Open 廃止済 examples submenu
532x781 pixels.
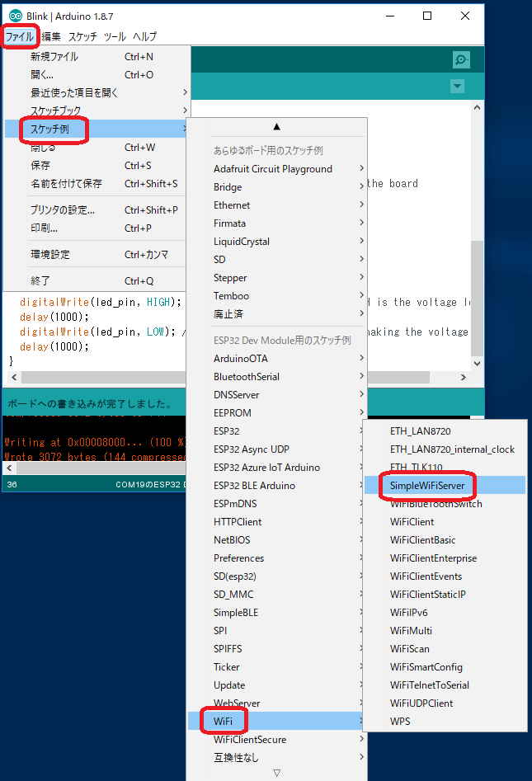[277, 314]
